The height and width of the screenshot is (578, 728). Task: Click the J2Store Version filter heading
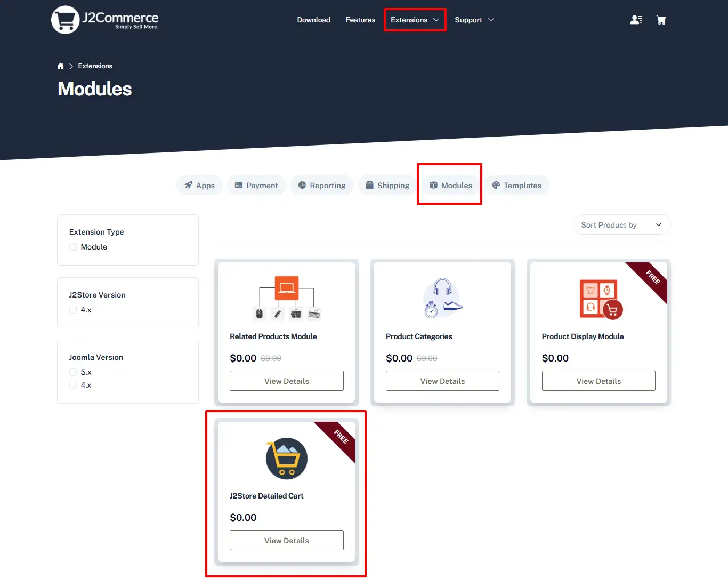tap(98, 295)
